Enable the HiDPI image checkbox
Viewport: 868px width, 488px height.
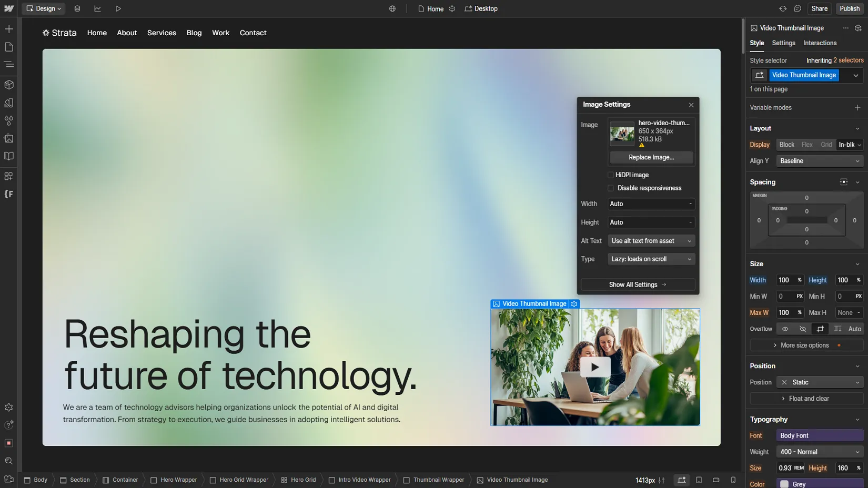[611, 175]
